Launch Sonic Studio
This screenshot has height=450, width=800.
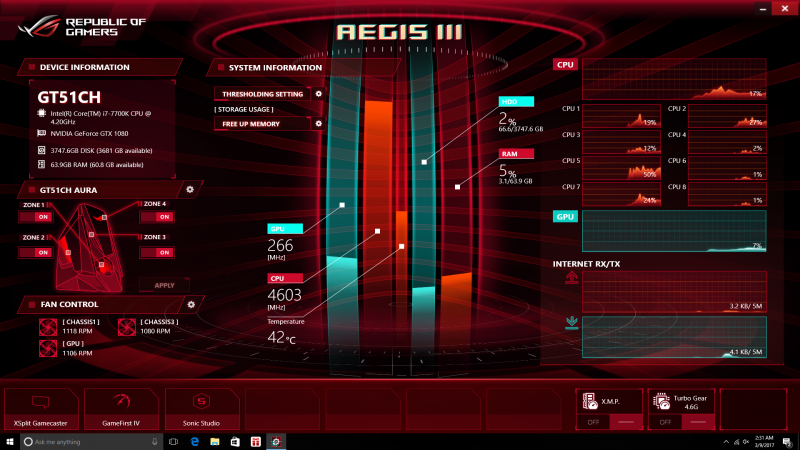[x=202, y=409]
